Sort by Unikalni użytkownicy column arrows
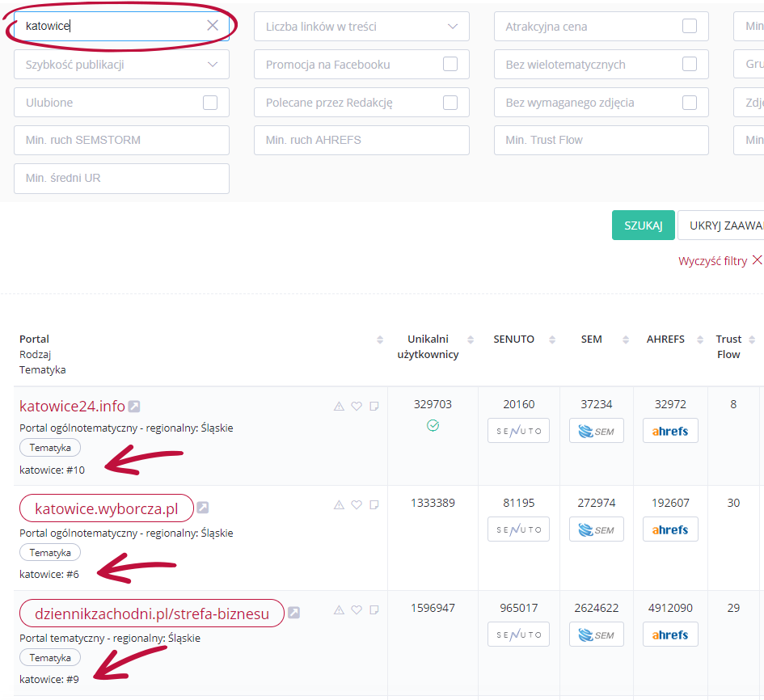Image resolution: width=764 pixels, height=700 pixels. pyautogui.click(x=471, y=339)
